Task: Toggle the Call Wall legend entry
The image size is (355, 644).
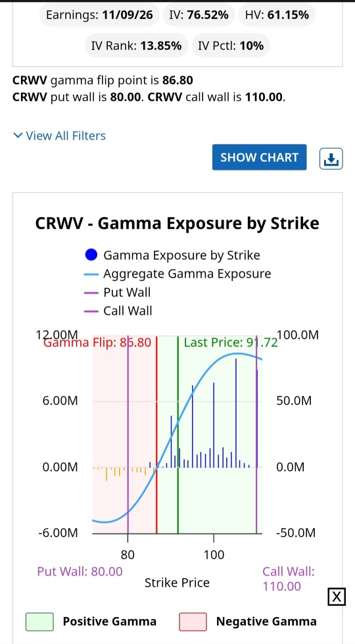Action: coord(118,310)
